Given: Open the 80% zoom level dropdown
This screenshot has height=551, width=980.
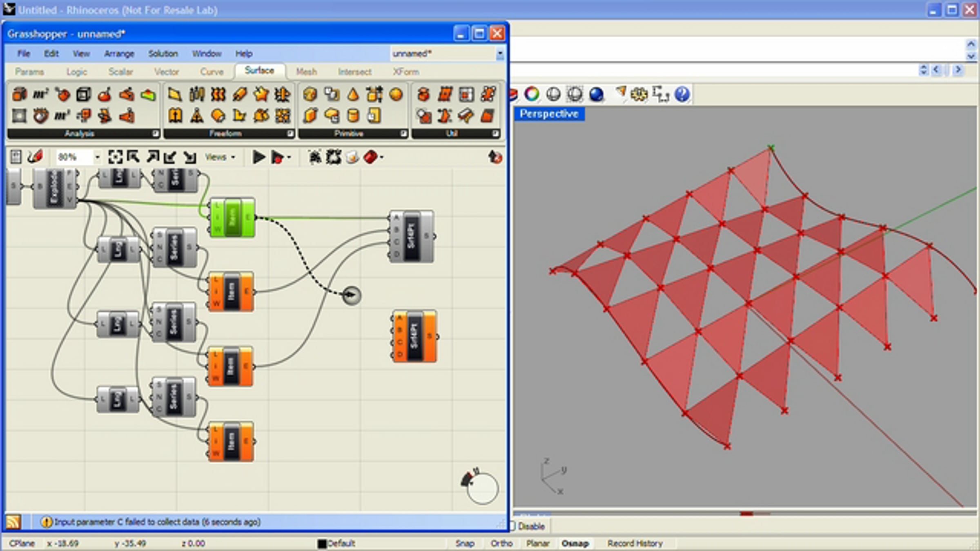Looking at the screenshot, I should 97,157.
